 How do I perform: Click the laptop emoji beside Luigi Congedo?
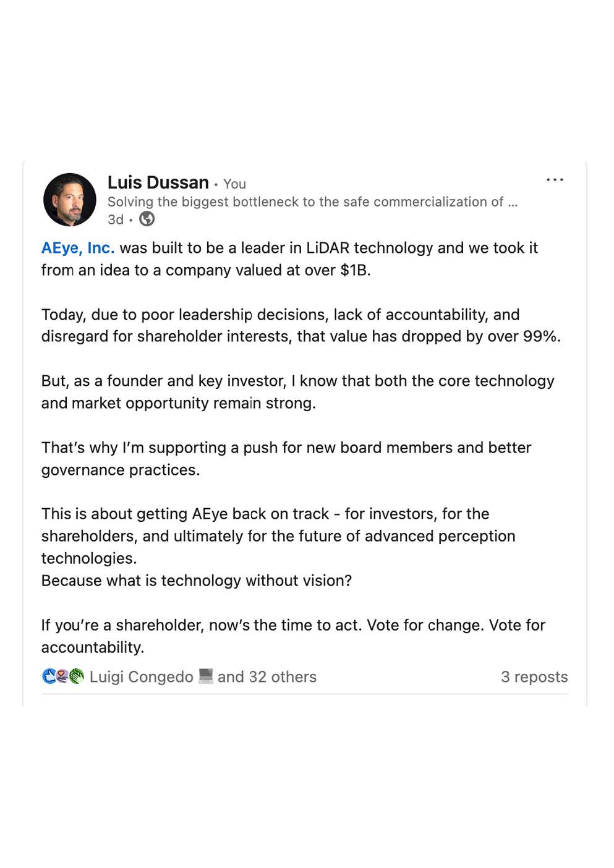pos(205,676)
